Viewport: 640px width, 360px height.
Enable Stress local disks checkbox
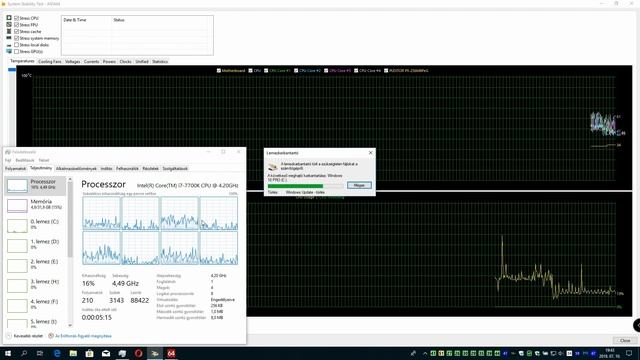pos(17,45)
